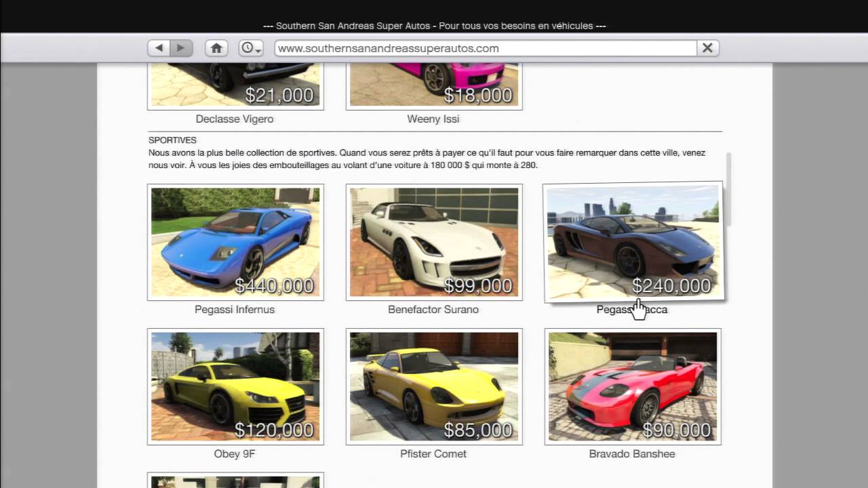The width and height of the screenshot is (868, 488).
Task: Click the page scrollbar thumb
Action: tap(729, 190)
